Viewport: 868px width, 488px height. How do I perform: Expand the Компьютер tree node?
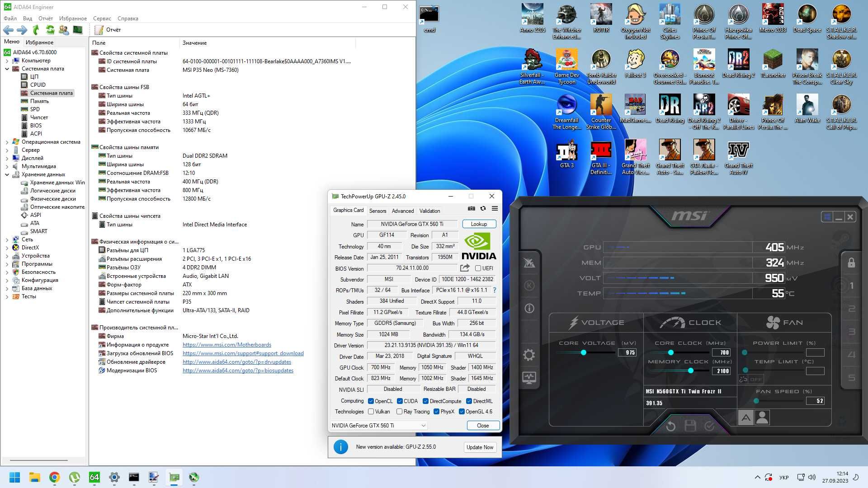[x=7, y=61]
